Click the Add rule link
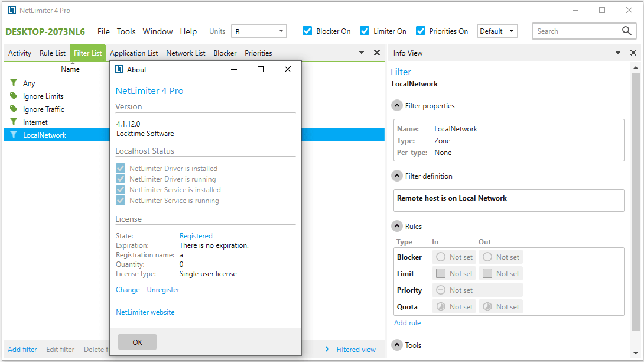This screenshot has width=644, height=362. [408, 323]
